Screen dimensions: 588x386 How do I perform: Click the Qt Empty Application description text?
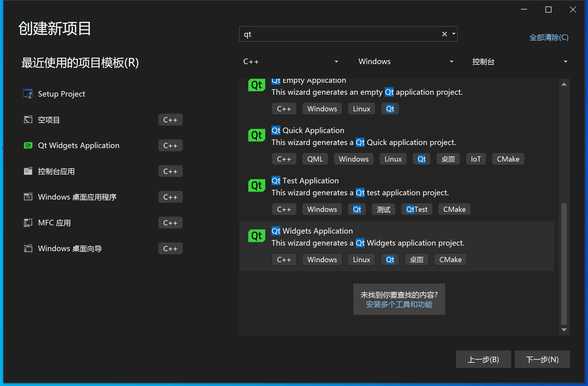(367, 92)
